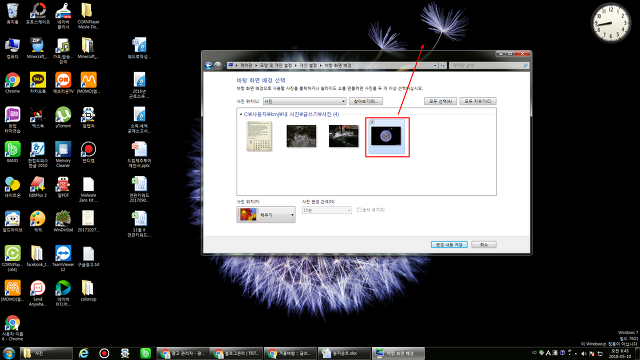Click the Select All button
The height and width of the screenshot is (360, 640).
[440, 101]
